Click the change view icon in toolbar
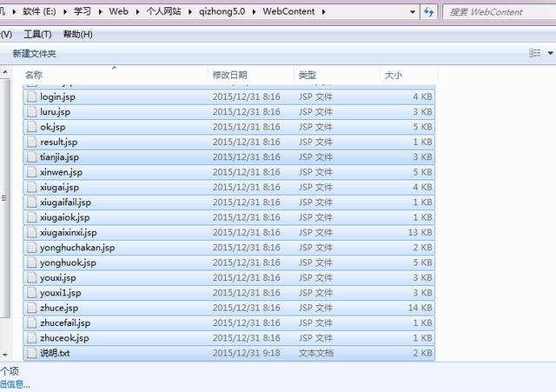The height and width of the screenshot is (392, 556). coord(535,54)
